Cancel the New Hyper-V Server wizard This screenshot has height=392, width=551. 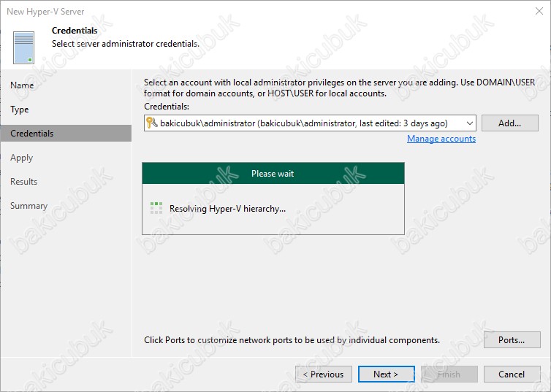click(512, 374)
